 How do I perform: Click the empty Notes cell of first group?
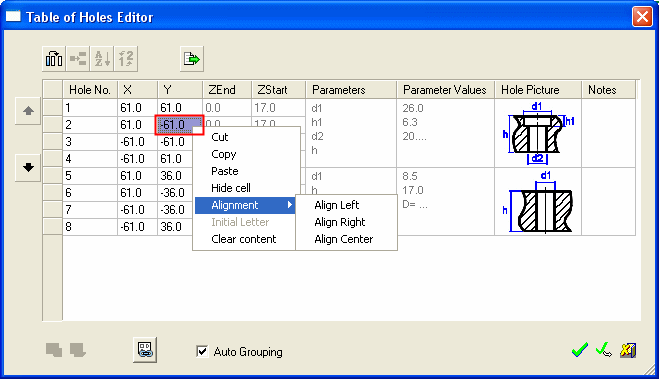click(x=609, y=133)
